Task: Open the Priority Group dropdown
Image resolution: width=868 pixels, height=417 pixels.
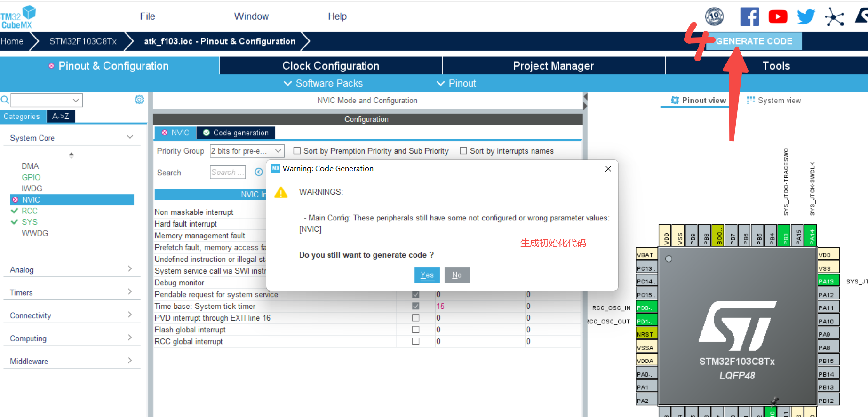Action: coord(247,151)
